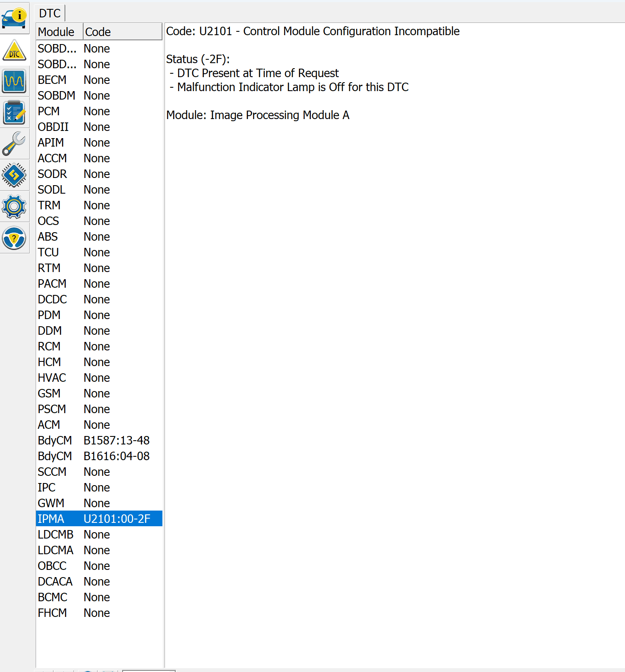This screenshot has width=625, height=672.
Task: Open the DTC warning triangle section
Action: tap(14, 50)
